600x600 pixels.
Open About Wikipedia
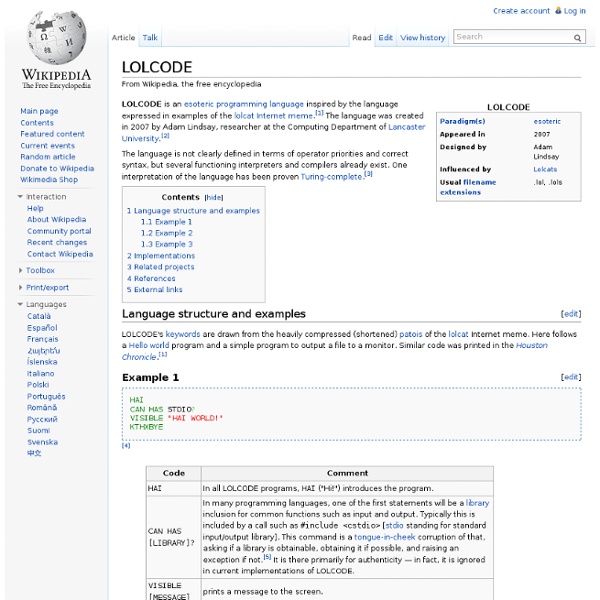57,219
